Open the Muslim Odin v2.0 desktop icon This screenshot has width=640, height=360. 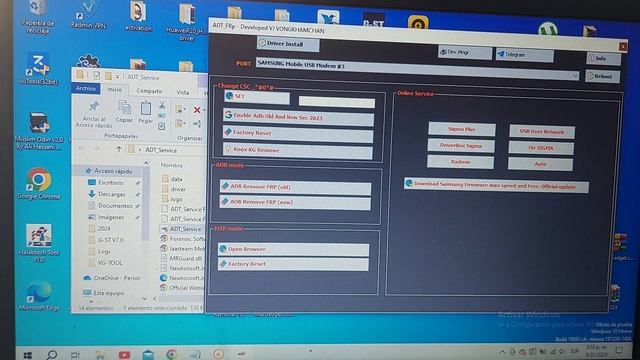tap(39, 131)
